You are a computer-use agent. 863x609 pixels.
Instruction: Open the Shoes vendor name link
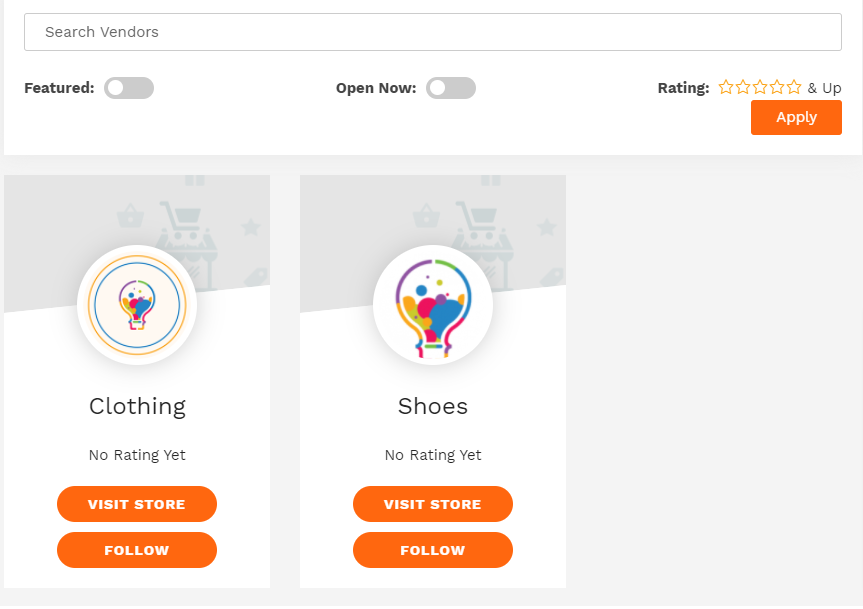pos(433,406)
